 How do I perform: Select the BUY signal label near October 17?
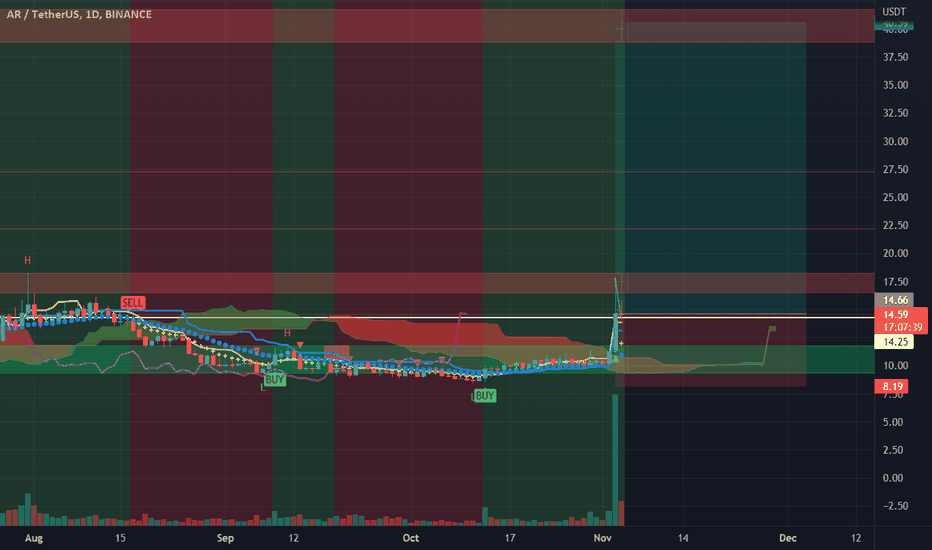(x=485, y=395)
